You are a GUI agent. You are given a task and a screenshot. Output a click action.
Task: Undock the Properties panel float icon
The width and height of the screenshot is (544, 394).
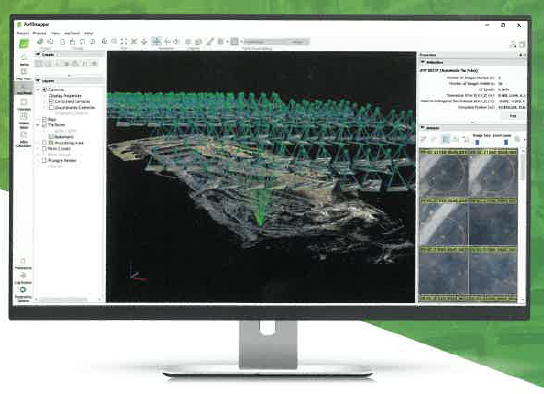[520, 55]
